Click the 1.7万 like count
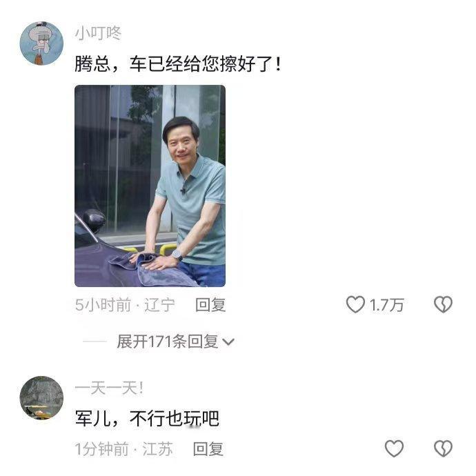 386,305
